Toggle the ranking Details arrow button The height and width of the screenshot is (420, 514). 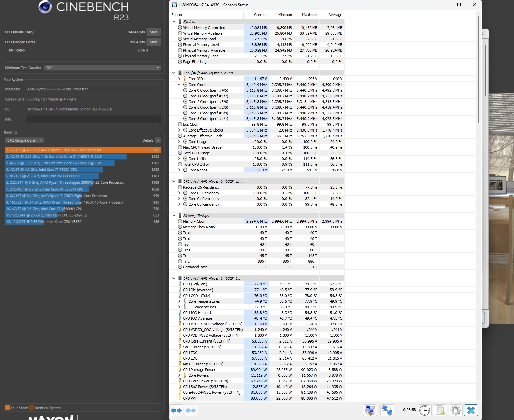(158, 140)
